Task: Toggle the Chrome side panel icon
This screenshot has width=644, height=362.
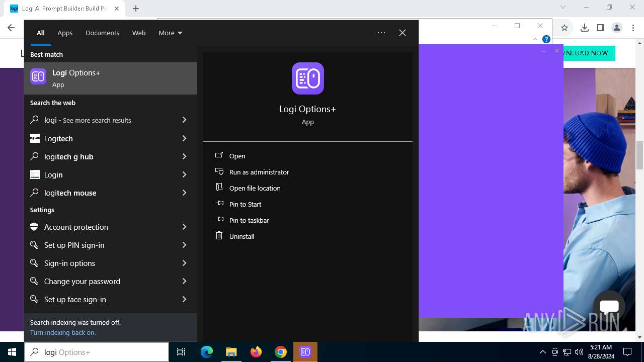Action: point(600,28)
